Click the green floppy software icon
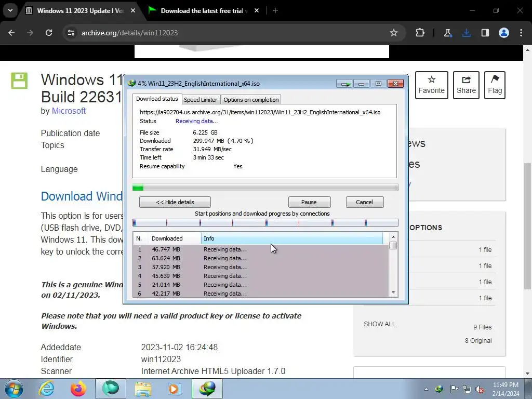The width and height of the screenshot is (532, 399). point(19,81)
